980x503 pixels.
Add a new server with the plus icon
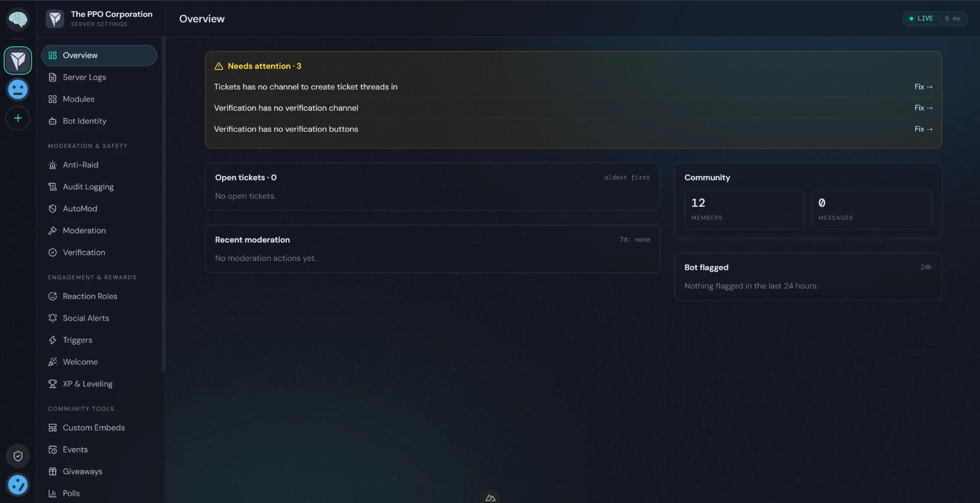point(18,118)
